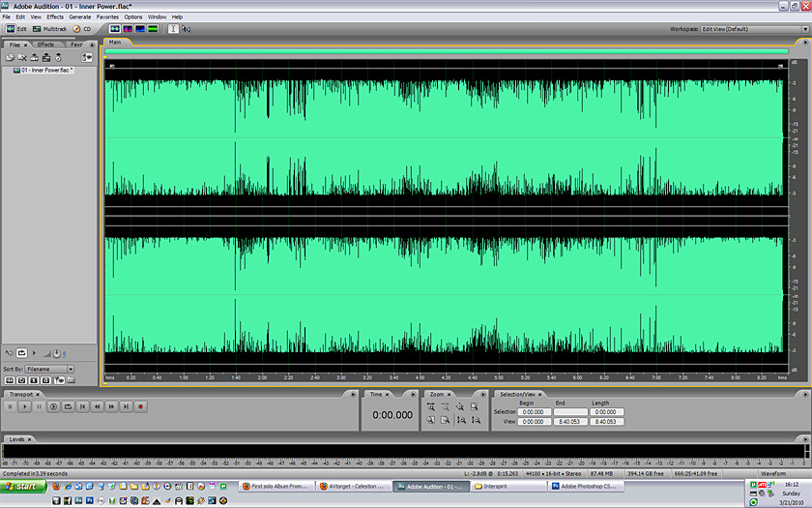Click the Selection Begin time field
The height and width of the screenshot is (508, 812).
[534, 412]
